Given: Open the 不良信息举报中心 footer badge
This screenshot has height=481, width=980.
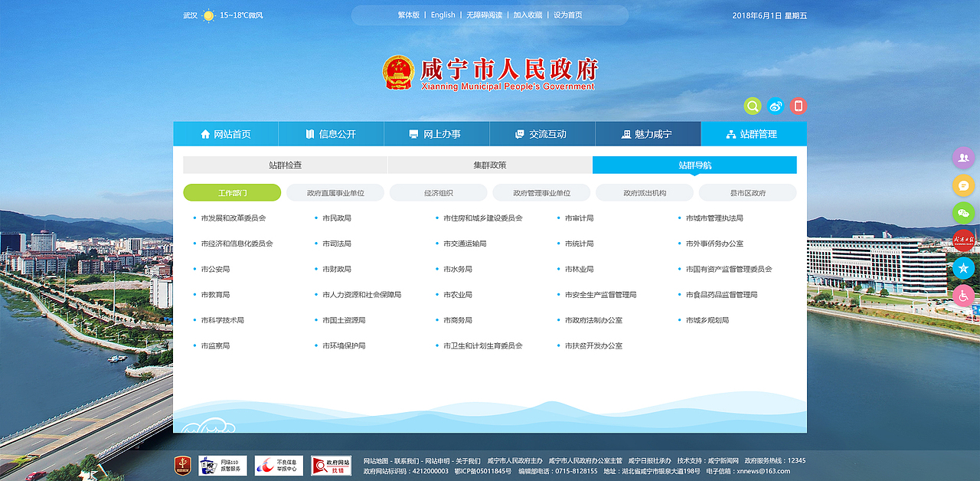Looking at the screenshot, I should click(279, 466).
